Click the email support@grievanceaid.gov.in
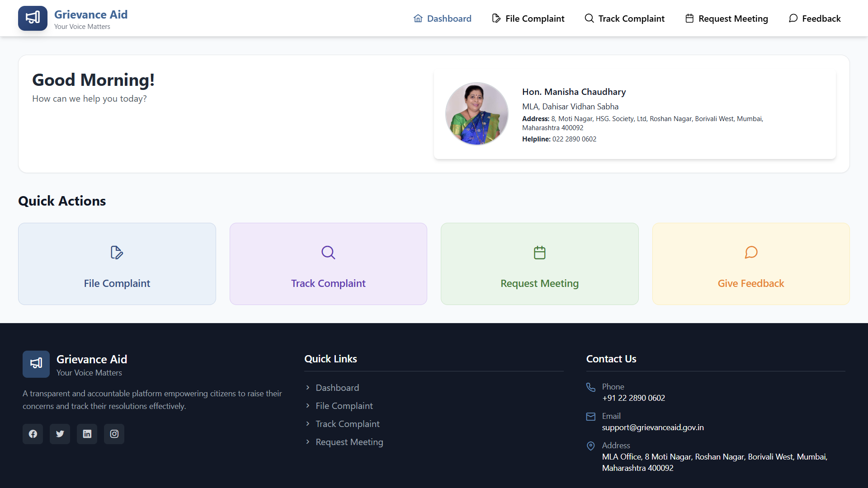868x488 pixels. click(653, 427)
